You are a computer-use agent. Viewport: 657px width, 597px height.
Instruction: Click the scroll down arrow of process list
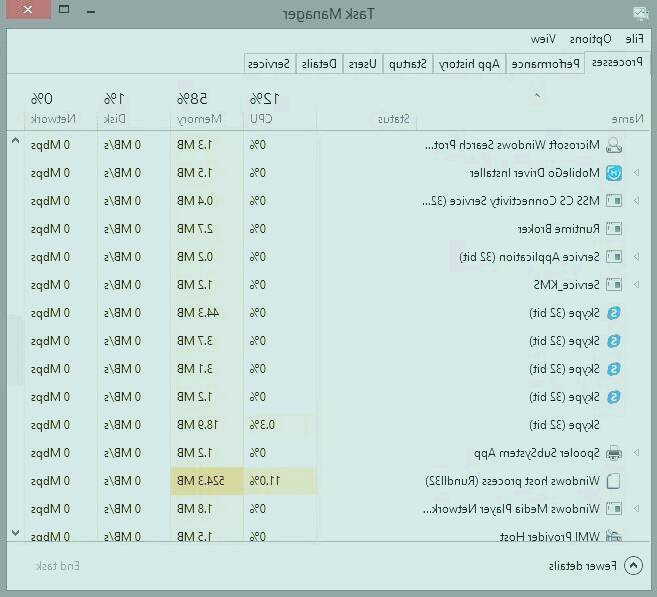(14, 532)
